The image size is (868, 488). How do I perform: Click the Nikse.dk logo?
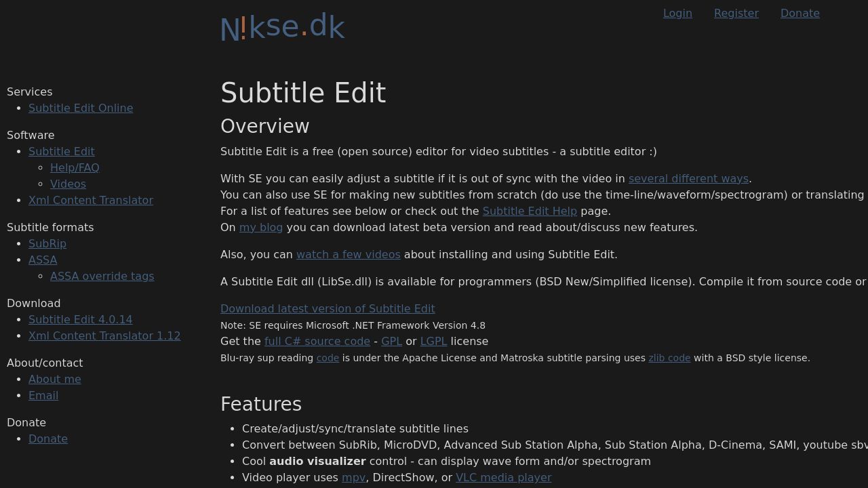click(282, 27)
